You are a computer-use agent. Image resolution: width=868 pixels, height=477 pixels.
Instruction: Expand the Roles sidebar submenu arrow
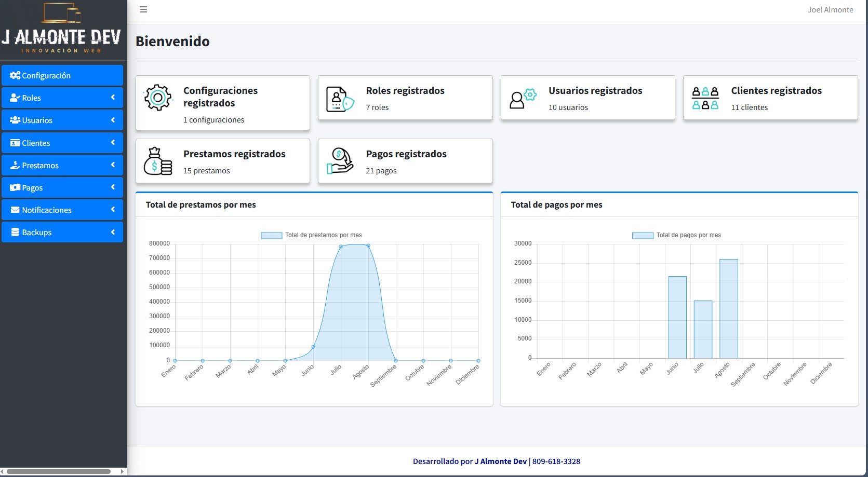(113, 98)
